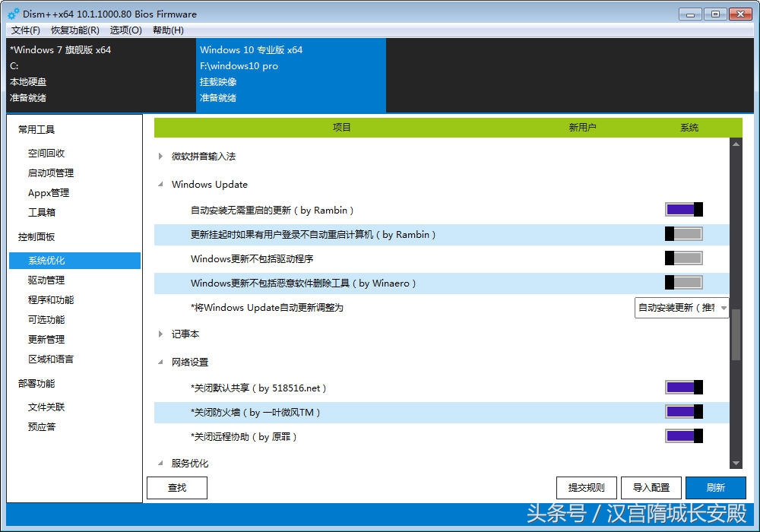
Task: Open 帮助(H) menu
Action: (168, 30)
